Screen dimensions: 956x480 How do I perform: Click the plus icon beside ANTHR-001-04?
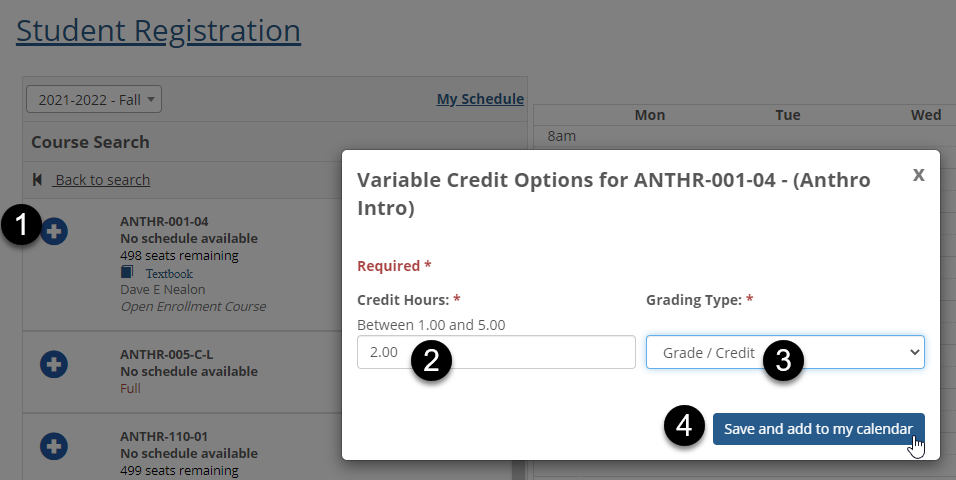point(55,232)
